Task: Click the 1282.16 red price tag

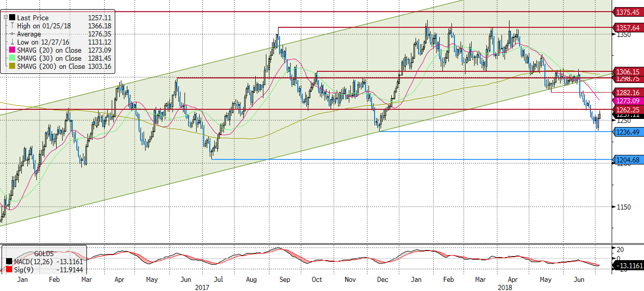Action: (x=627, y=92)
